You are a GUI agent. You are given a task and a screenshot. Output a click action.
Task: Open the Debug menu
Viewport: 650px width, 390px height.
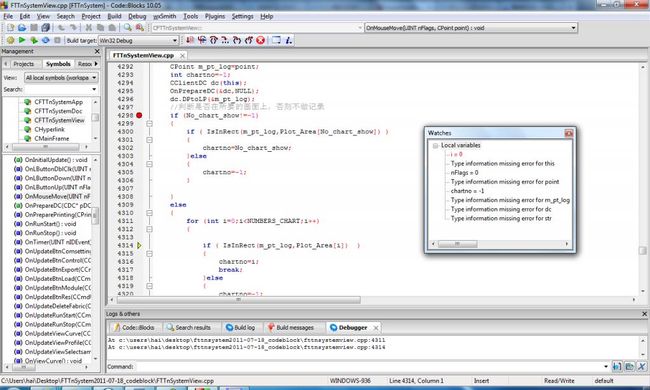[x=137, y=16]
